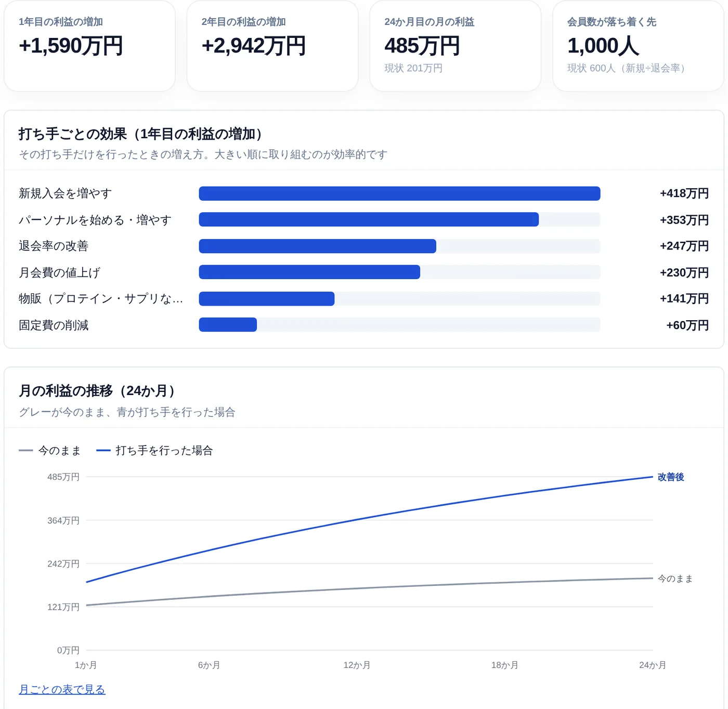Click the +353万円 value
Screen dimensions: 728x709
coord(684,220)
